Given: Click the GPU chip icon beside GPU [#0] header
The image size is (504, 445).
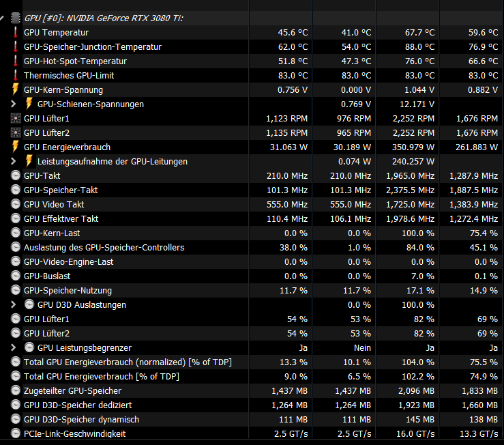Looking at the screenshot, I should 16,18.
